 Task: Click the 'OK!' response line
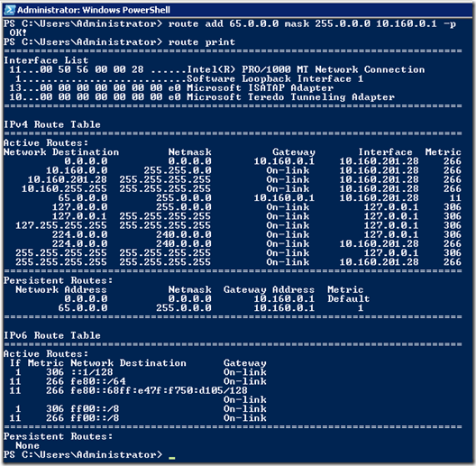point(18,32)
